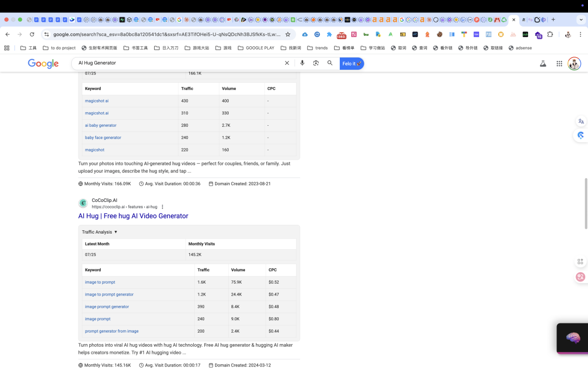Open the magicshot ai keyword link
The height and width of the screenshot is (380, 588).
[97, 101]
